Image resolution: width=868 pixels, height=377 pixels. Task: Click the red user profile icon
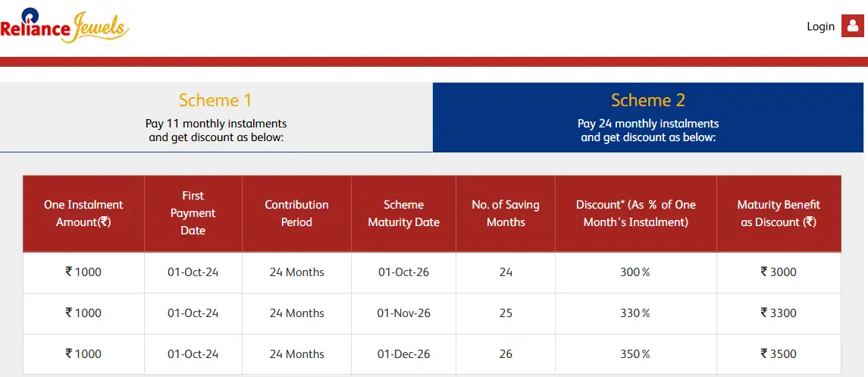(x=853, y=26)
